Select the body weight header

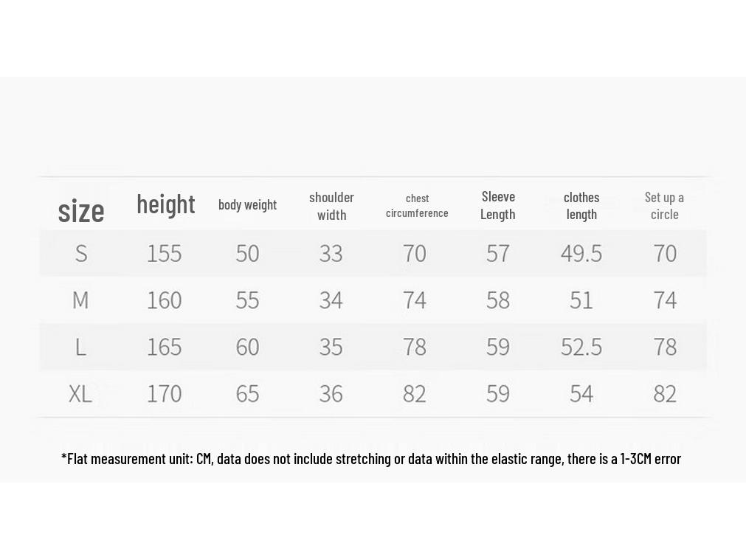(x=247, y=204)
